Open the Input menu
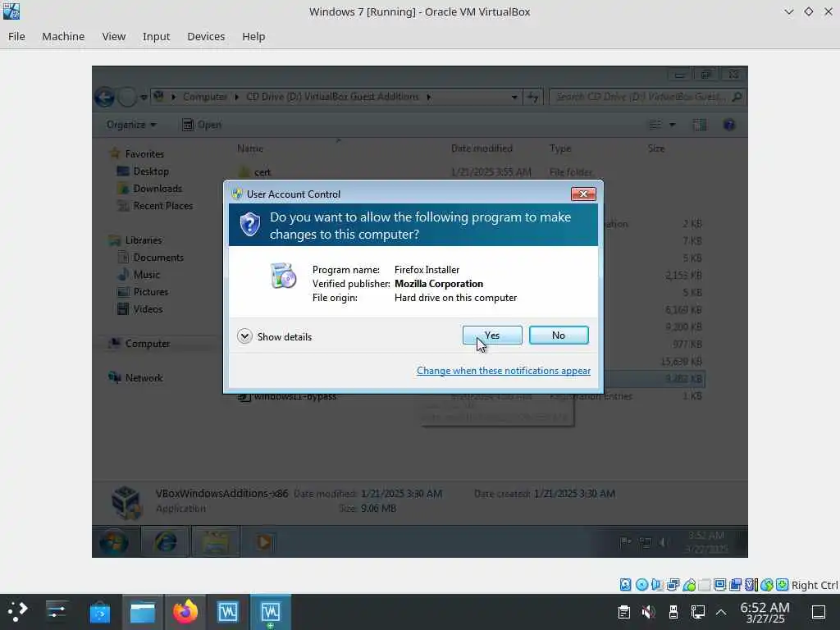Screen dimensions: 840x630 (156, 36)
